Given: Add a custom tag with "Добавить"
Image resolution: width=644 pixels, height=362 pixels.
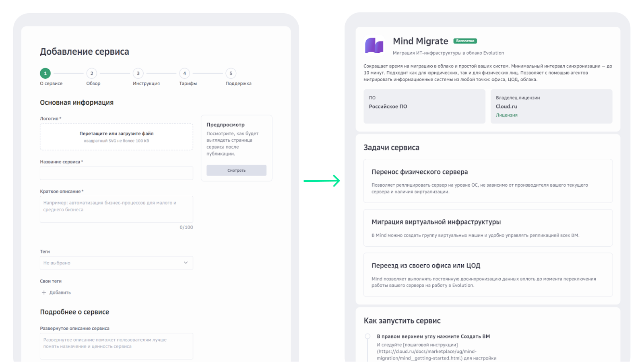Looking at the screenshot, I should (56, 292).
